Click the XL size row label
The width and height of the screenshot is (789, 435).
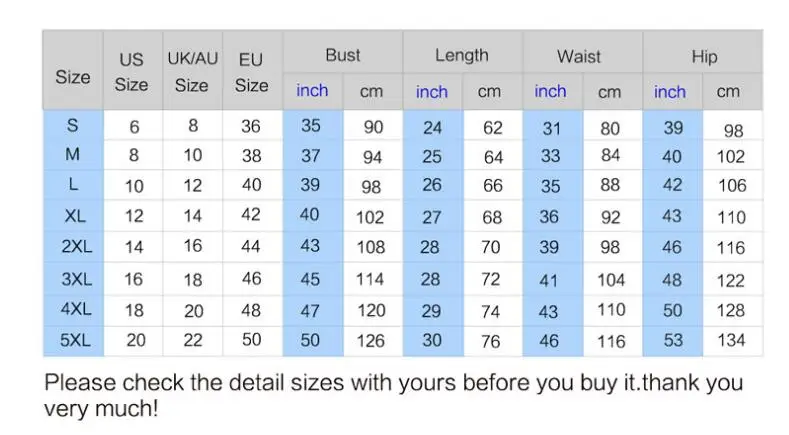point(75,215)
